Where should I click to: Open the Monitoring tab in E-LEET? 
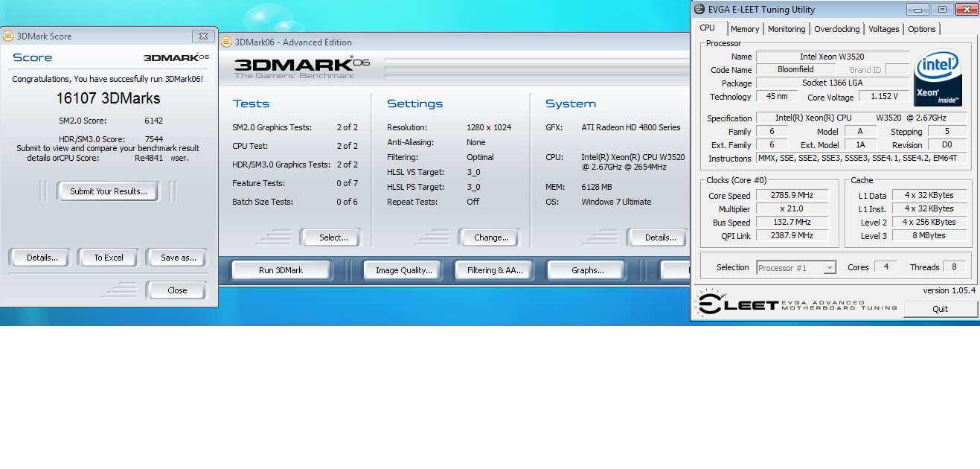click(787, 29)
